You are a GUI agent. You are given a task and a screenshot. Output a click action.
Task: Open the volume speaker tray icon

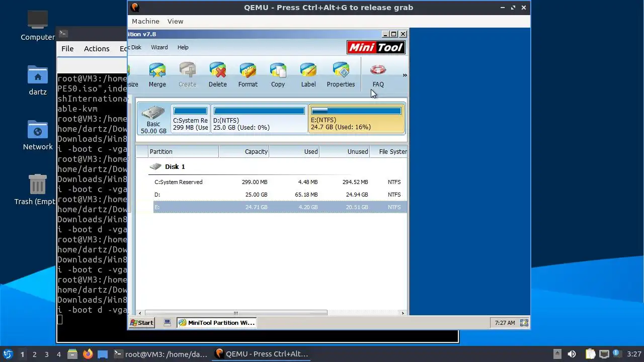tap(572, 354)
